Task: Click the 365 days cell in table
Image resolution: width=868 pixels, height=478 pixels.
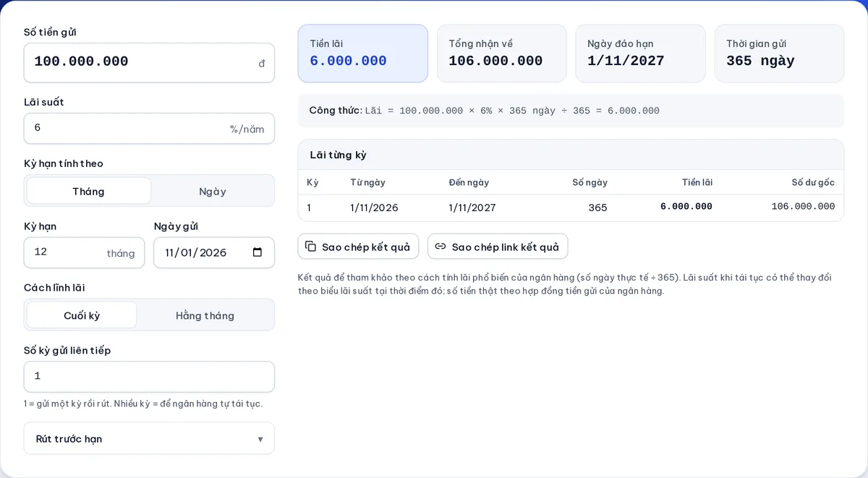Action: (x=597, y=208)
